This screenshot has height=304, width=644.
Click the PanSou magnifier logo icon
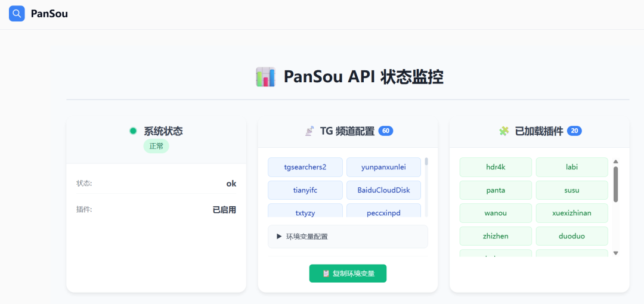(x=17, y=14)
